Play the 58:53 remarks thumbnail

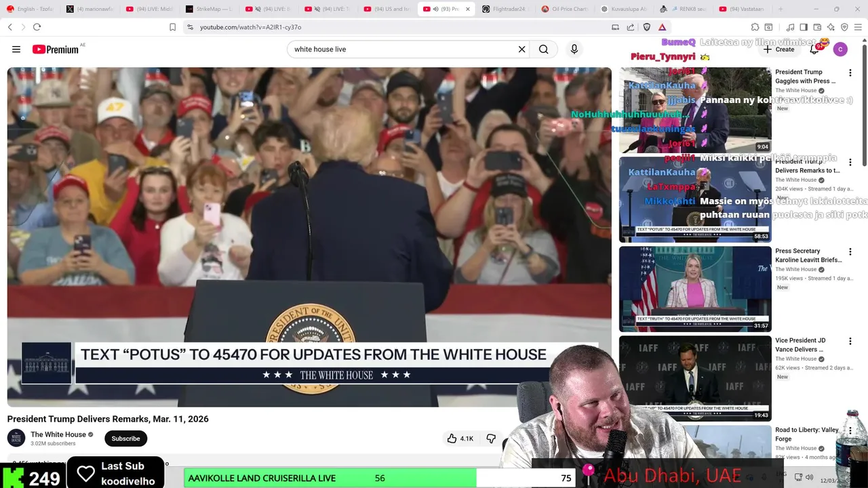pyautogui.click(x=695, y=199)
